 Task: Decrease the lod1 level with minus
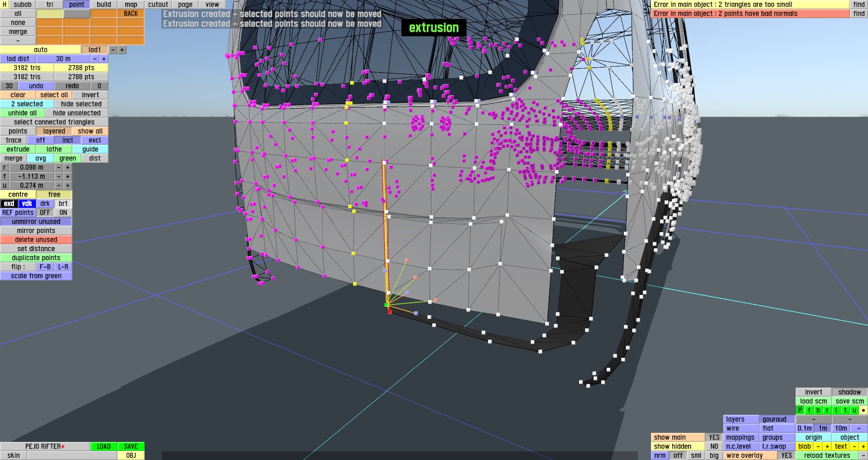coord(113,50)
